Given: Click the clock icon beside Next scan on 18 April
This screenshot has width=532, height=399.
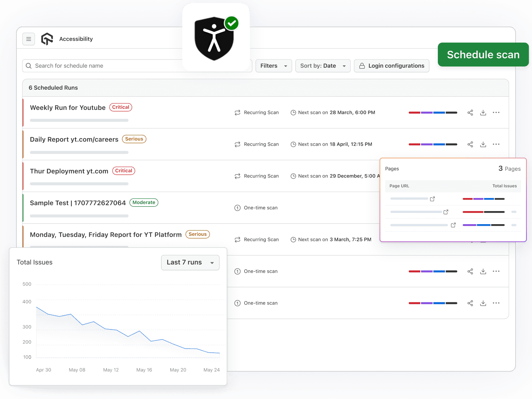Looking at the screenshot, I should pos(293,144).
